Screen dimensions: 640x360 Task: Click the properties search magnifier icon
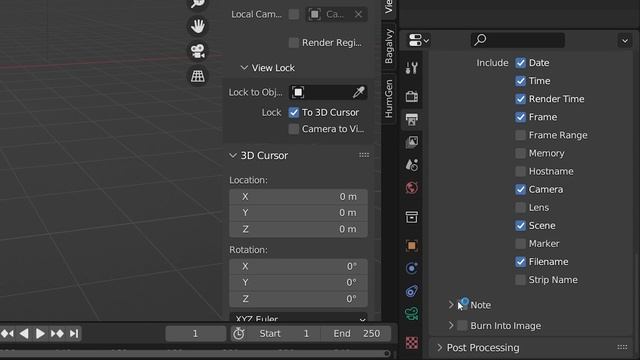[480, 40]
